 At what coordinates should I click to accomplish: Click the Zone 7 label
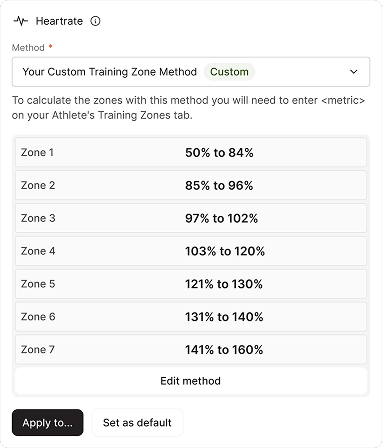(x=38, y=349)
